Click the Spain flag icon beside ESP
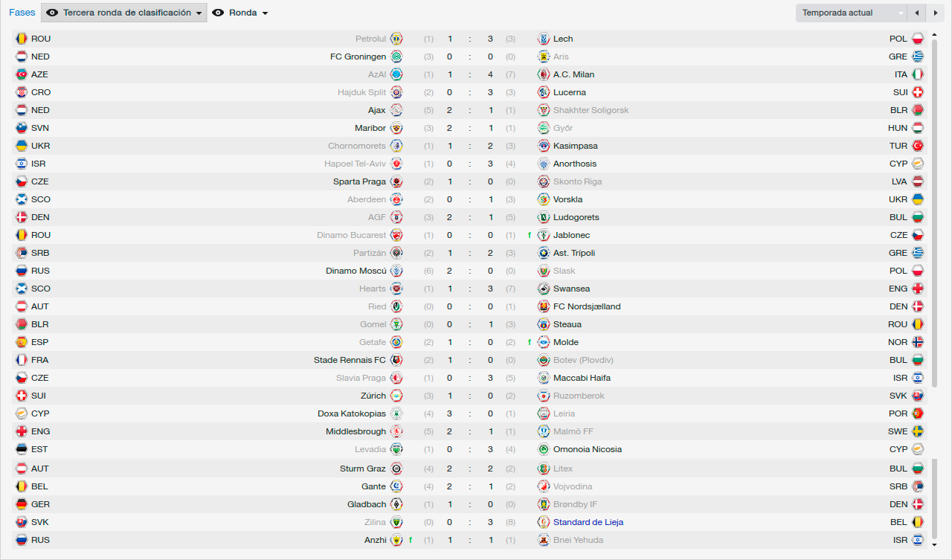952x560 pixels. [x=22, y=342]
